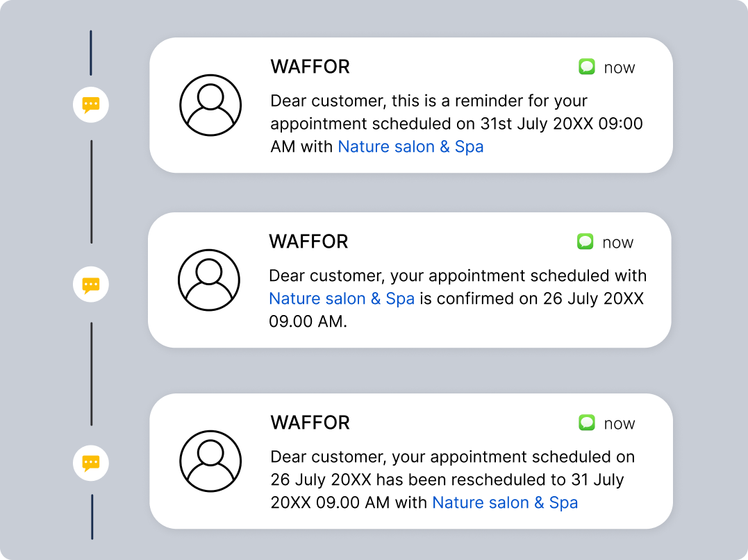Screen dimensions: 748x560
Task: Click the green messages icon in the rescheduled notification
Action: [587, 423]
